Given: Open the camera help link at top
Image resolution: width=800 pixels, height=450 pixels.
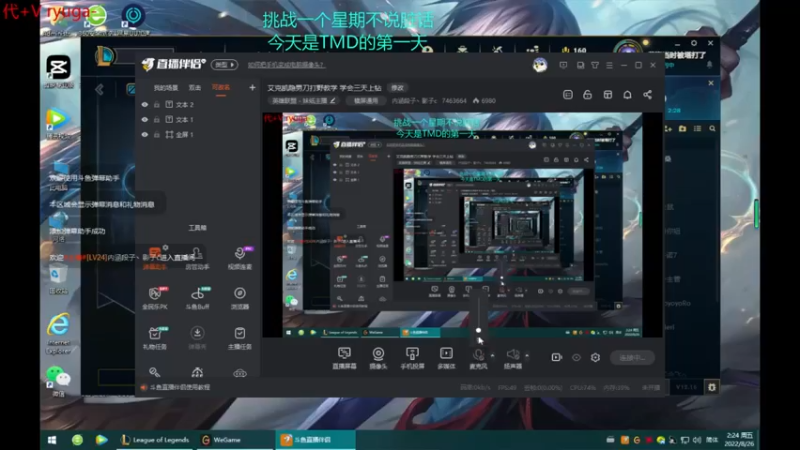Looking at the screenshot, I should coord(286,65).
